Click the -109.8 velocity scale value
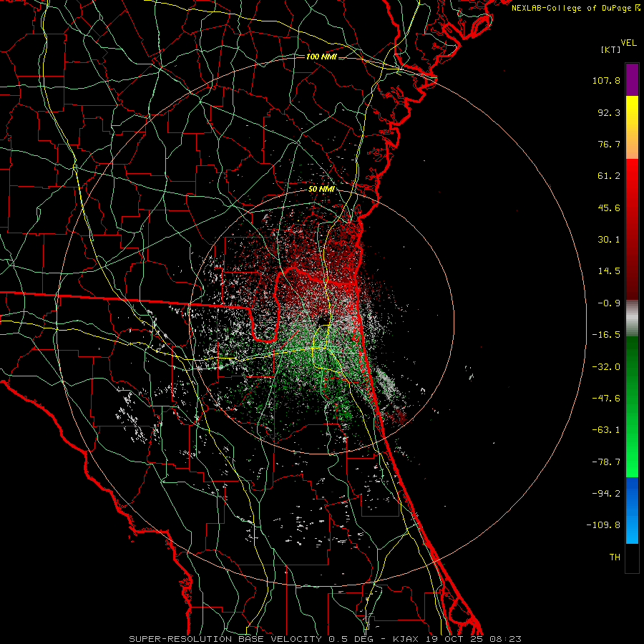 point(603,525)
